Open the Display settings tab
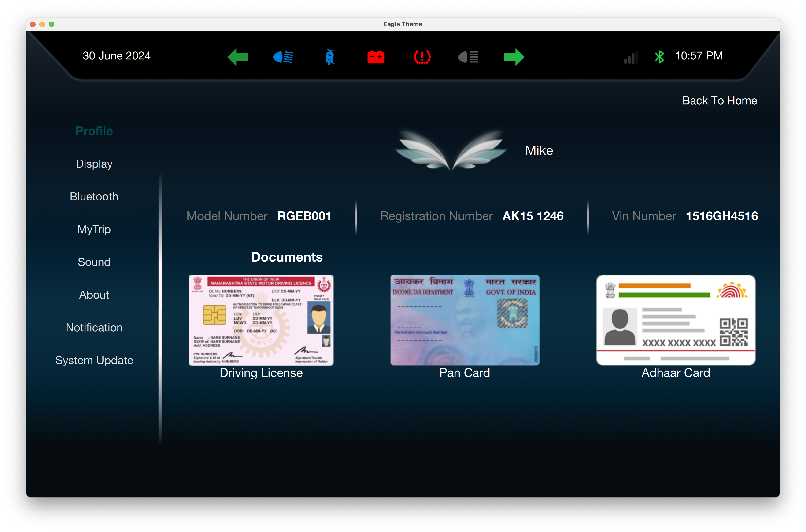 94,164
